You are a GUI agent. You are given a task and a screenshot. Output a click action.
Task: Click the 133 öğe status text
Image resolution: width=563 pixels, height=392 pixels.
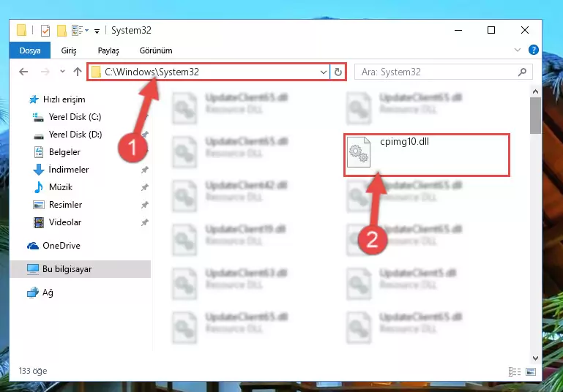[33, 371]
